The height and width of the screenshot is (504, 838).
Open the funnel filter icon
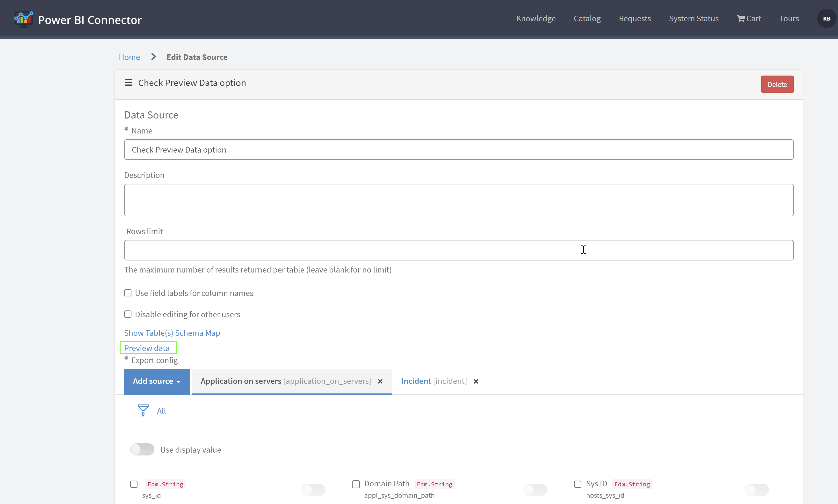(143, 410)
